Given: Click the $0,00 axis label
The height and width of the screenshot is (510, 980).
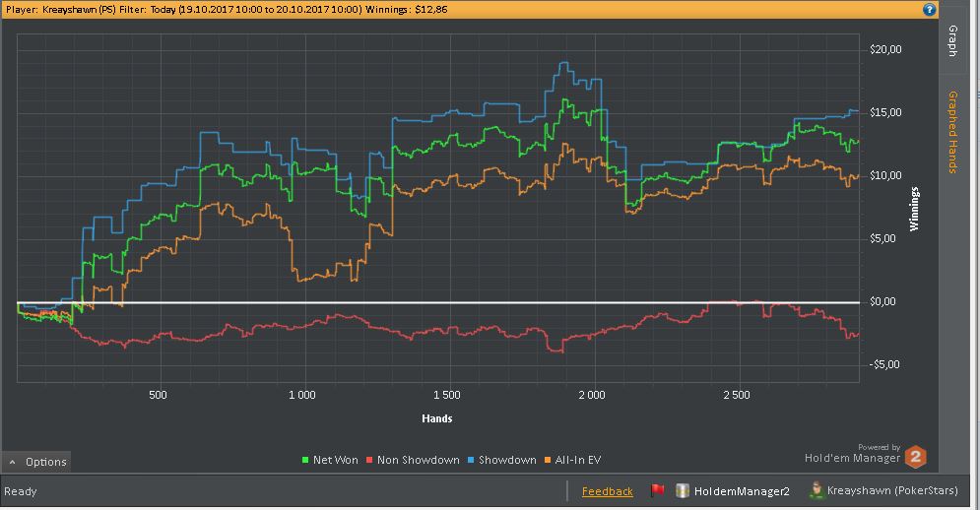Looking at the screenshot, I should pyautogui.click(x=882, y=302).
